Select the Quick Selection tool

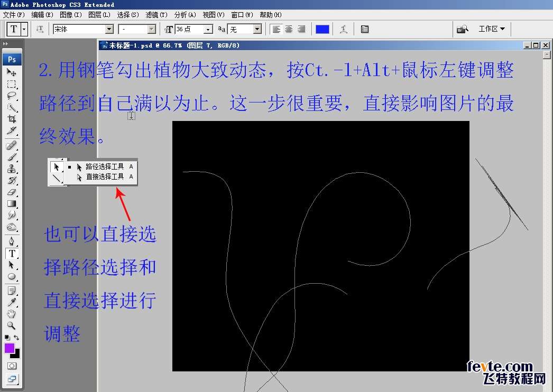pos(11,107)
